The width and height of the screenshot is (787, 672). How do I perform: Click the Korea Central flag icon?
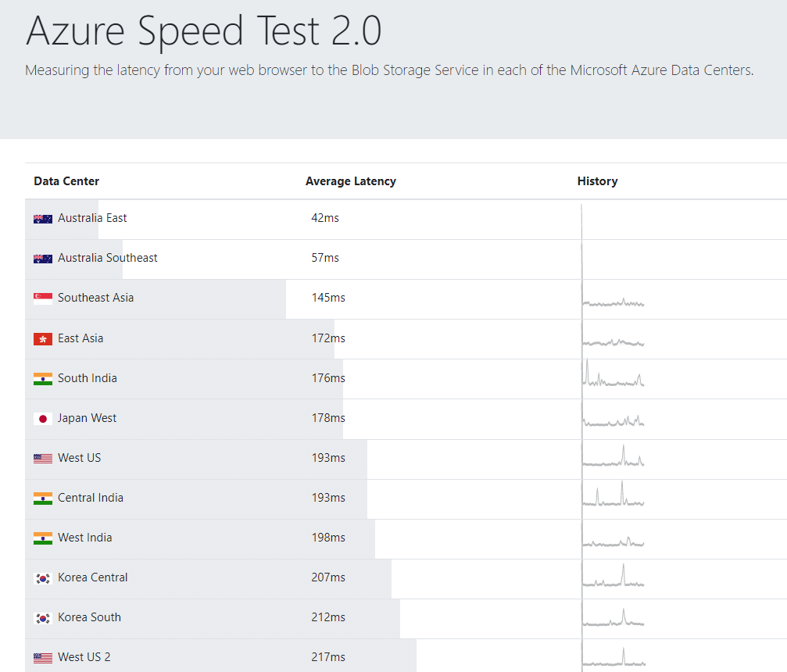(43, 578)
